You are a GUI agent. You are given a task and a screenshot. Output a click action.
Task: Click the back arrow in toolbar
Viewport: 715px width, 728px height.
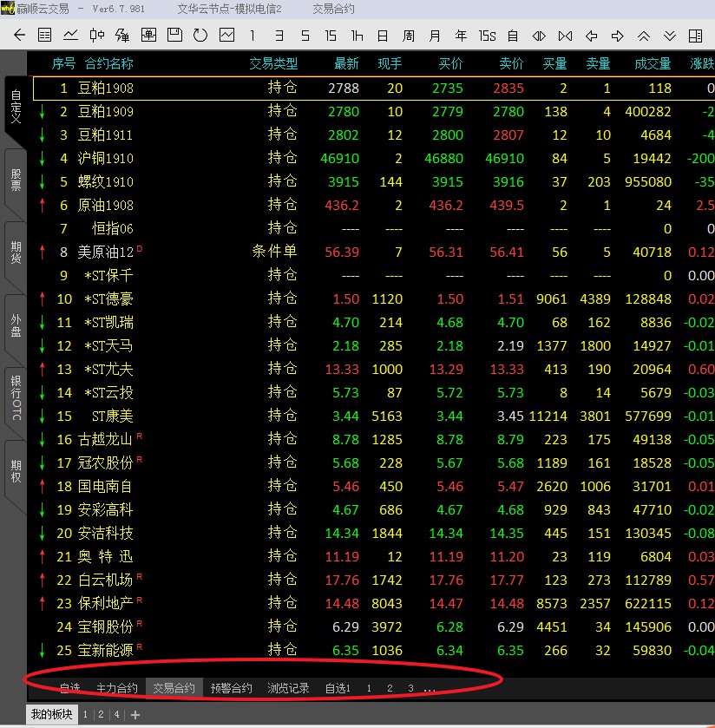click(19, 36)
